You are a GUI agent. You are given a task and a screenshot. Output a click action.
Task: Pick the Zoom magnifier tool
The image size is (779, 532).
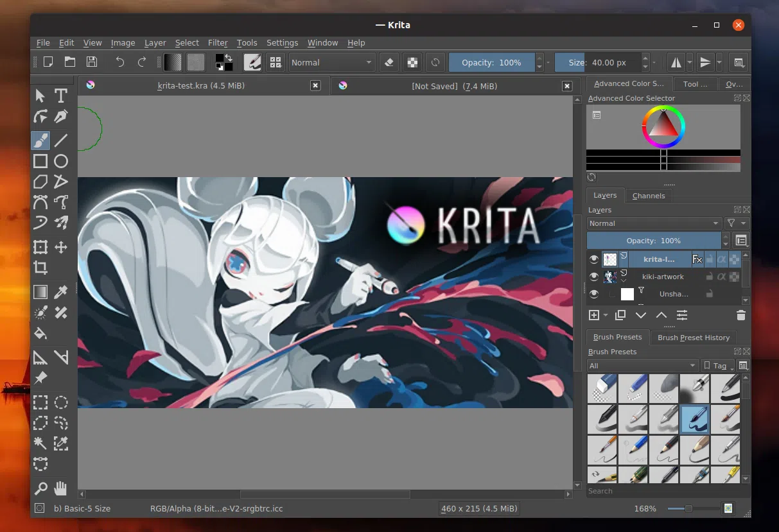40,489
